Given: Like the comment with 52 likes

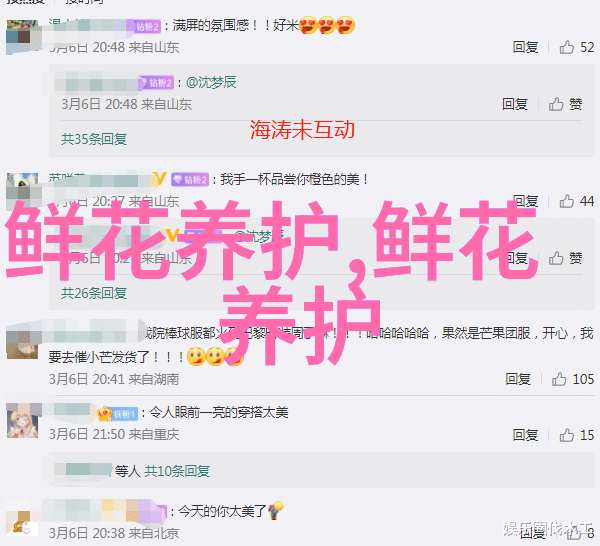Looking at the screenshot, I should click(x=567, y=47).
